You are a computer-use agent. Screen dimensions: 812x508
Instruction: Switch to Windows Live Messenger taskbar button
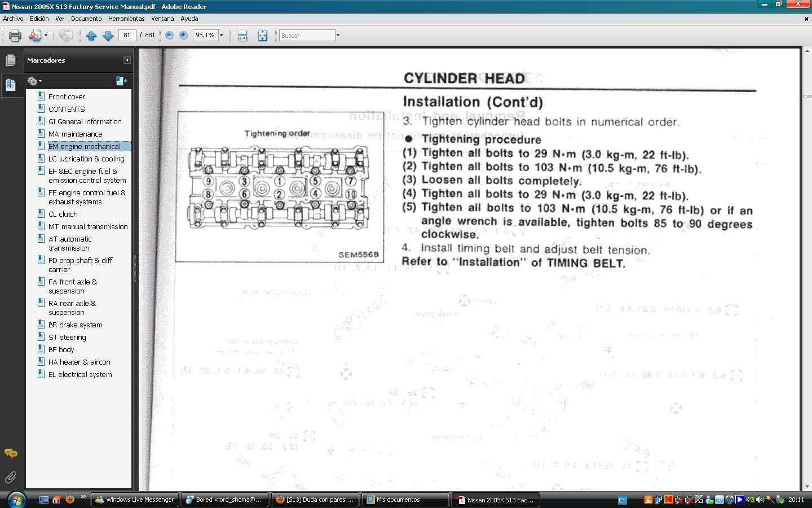pyautogui.click(x=134, y=500)
